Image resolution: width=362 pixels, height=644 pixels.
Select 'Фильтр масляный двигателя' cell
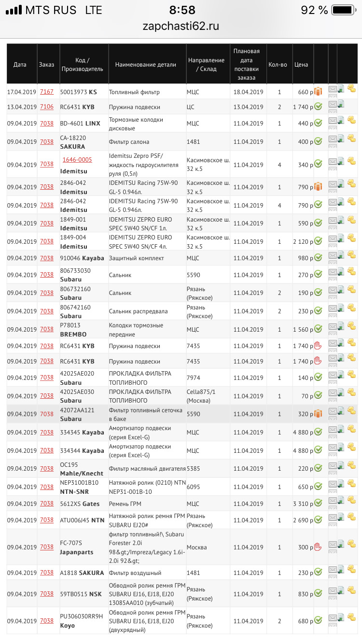pyautogui.click(x=147, y=468)
